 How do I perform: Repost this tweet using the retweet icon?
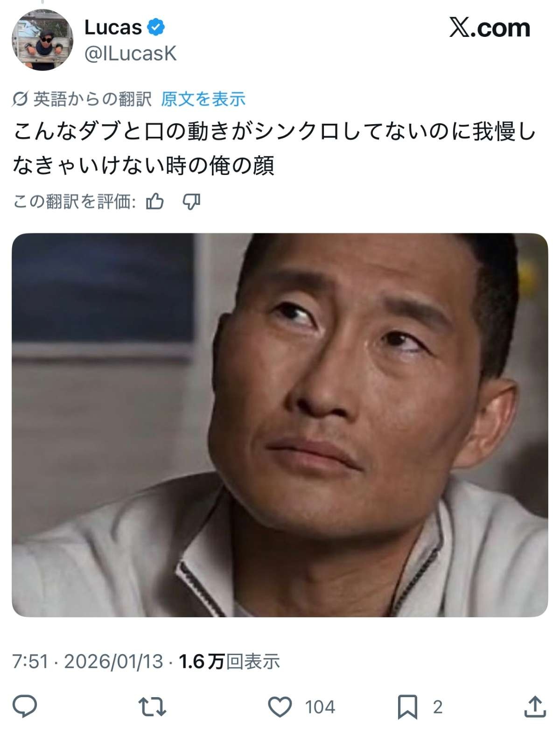point(153,707)
